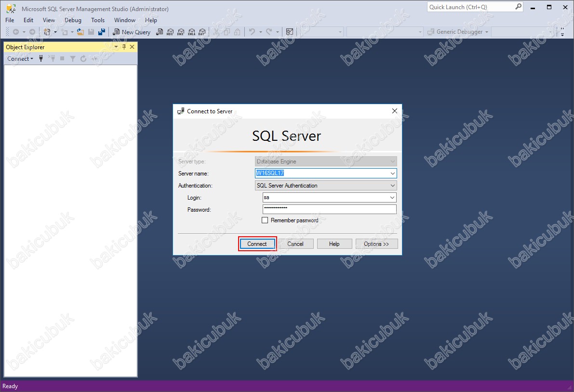This screenshot has height=392, width=574.
Task: Open the Generic Debugger dropdown
Action: click(x=486, y=32)
